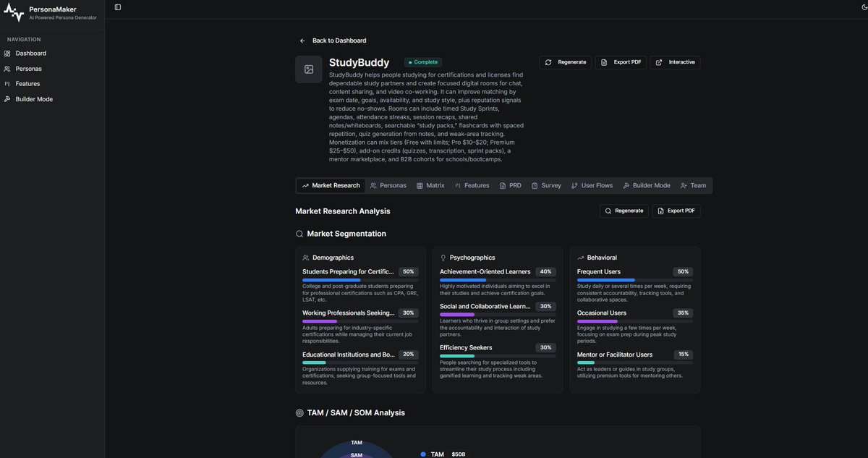Select the Frequent Users heading

pos(599,272)
